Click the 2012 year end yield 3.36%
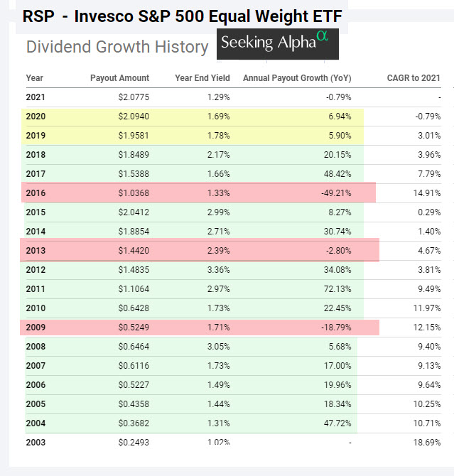 pyautogui.click(x=217, y=269)
